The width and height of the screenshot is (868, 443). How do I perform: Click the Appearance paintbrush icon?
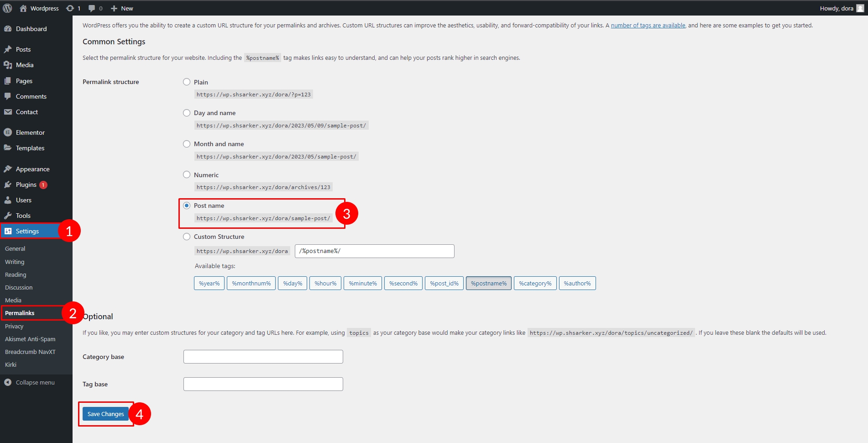coord(8,169)
